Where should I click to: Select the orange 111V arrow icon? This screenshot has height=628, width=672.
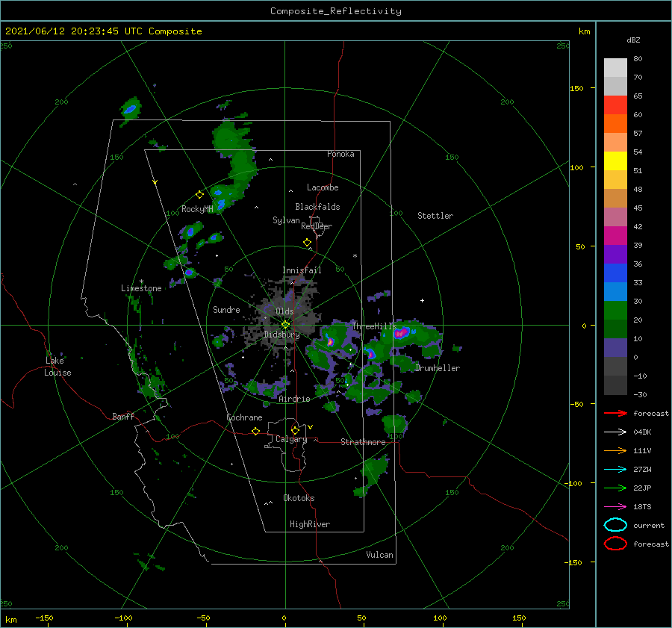click(x=615, y=450)
